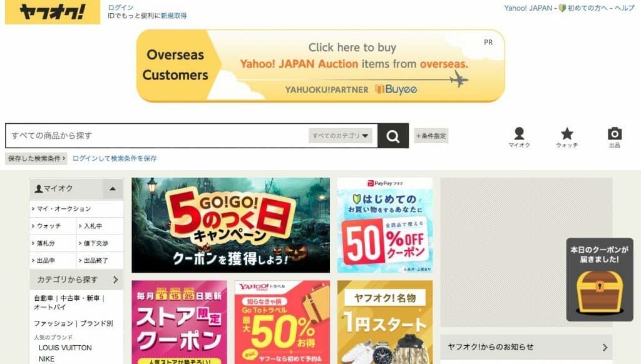Click LOUIS VUITTON brand link

tap(65, 348)
